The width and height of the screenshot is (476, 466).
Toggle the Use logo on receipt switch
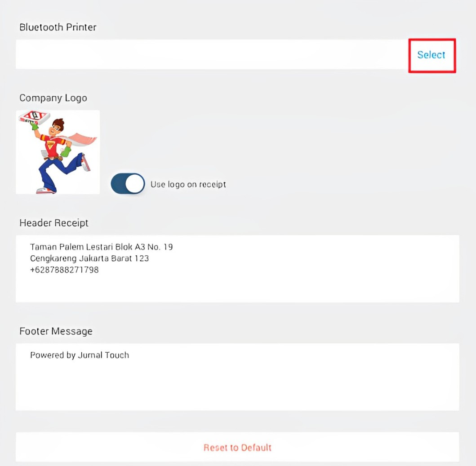pyautogui.click(x=128, y=184)
